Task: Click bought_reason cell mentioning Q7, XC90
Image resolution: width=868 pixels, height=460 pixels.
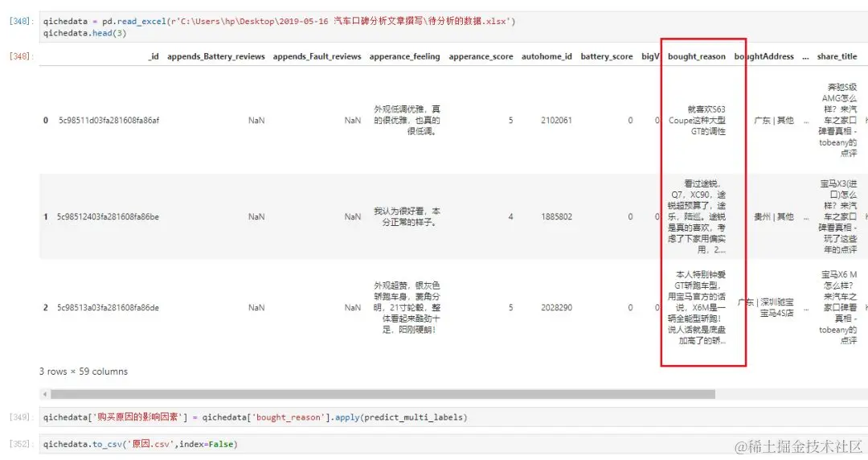Action: 696,216
